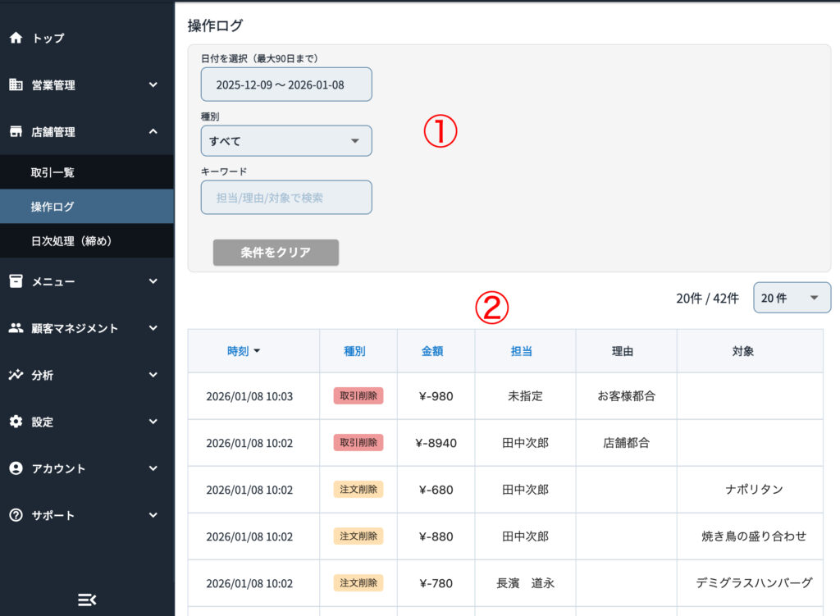Open the 20件 page size dropdown

[x=792, y=298]
